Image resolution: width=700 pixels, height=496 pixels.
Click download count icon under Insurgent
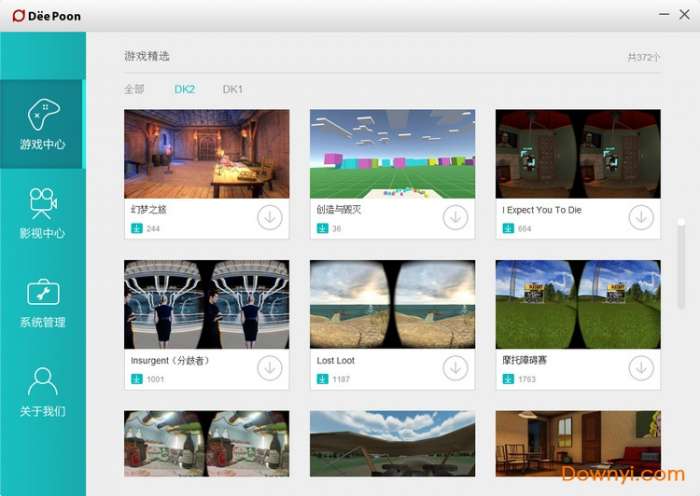coord(137,379)
